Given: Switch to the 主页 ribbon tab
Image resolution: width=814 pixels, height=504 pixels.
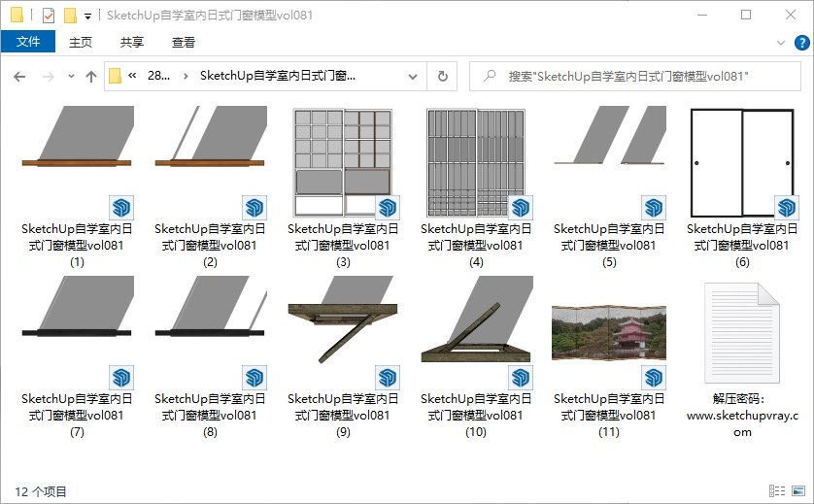Looking at the screenshot, I should coord(81,42).
